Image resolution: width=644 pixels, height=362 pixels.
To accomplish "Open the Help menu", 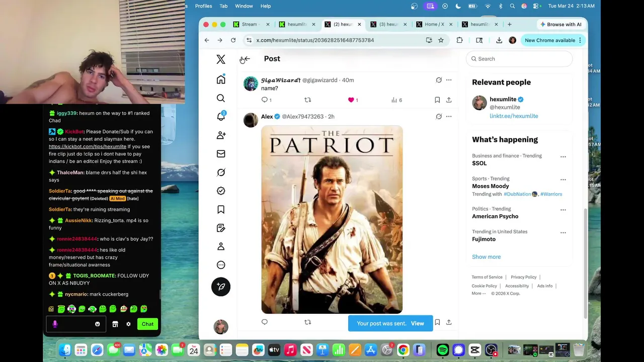I will (266, 6).
